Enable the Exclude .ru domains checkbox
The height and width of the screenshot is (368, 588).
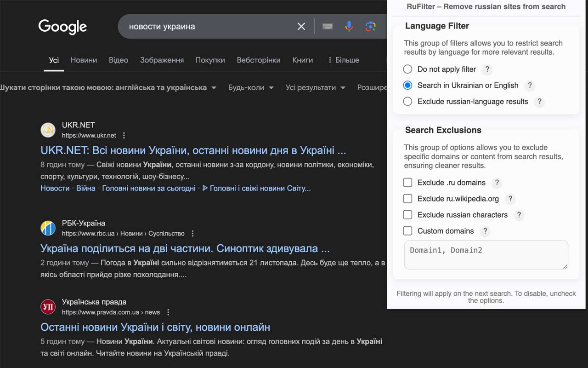407,183
